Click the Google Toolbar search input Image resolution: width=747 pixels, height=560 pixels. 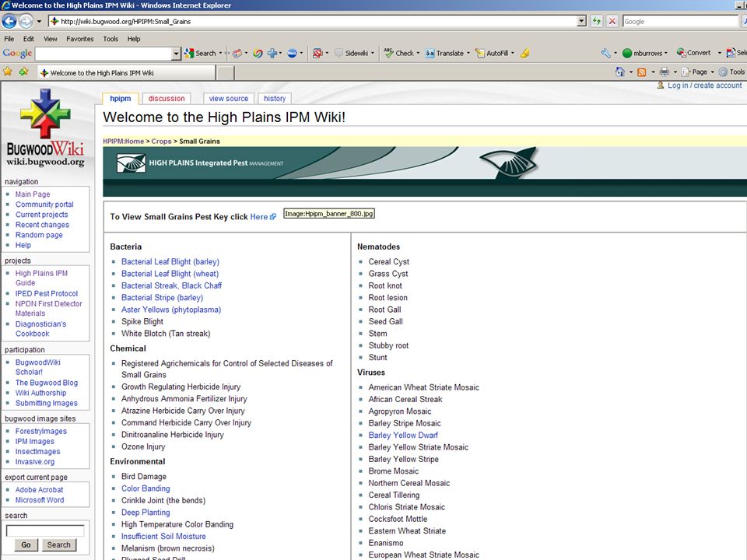click(x=103, y=54)
